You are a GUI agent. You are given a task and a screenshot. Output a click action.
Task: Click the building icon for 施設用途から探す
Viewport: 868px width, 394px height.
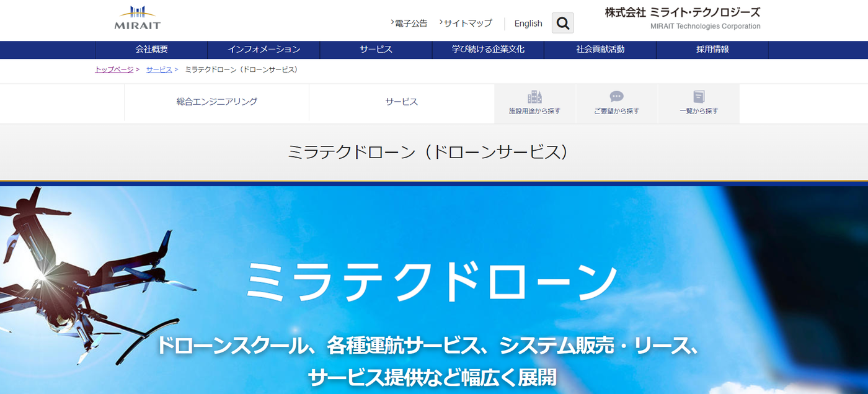pyautogui.click(x=534, y=97)
